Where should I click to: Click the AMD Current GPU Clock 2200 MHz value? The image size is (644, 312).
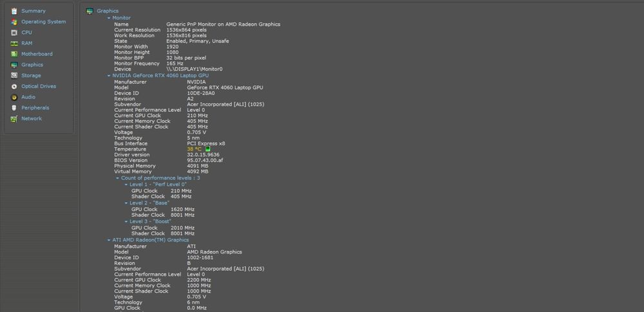coord(199,280)
